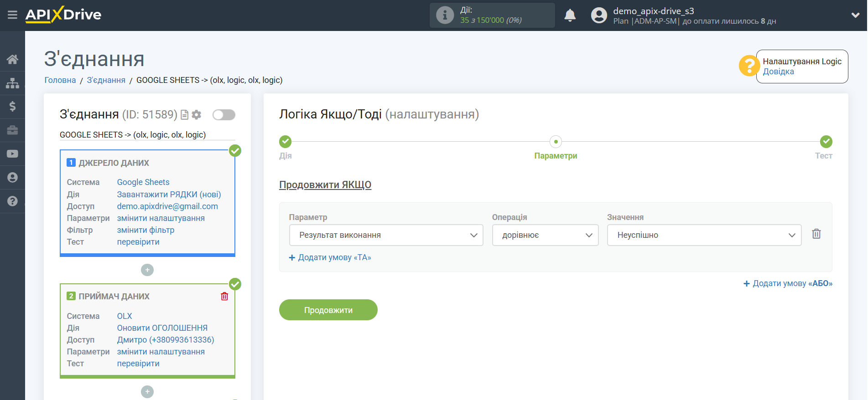The image size is (868, 400).
Task: Go to З'єднання breadcrumb
Action: (106, 80)
